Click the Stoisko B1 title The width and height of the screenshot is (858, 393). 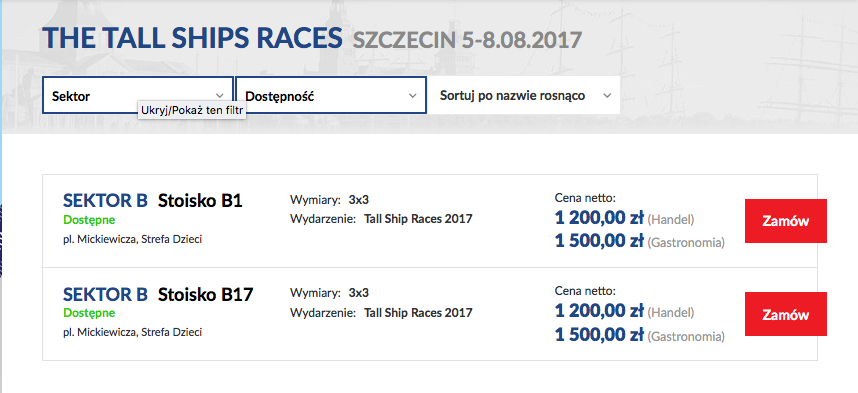[200, 201]
